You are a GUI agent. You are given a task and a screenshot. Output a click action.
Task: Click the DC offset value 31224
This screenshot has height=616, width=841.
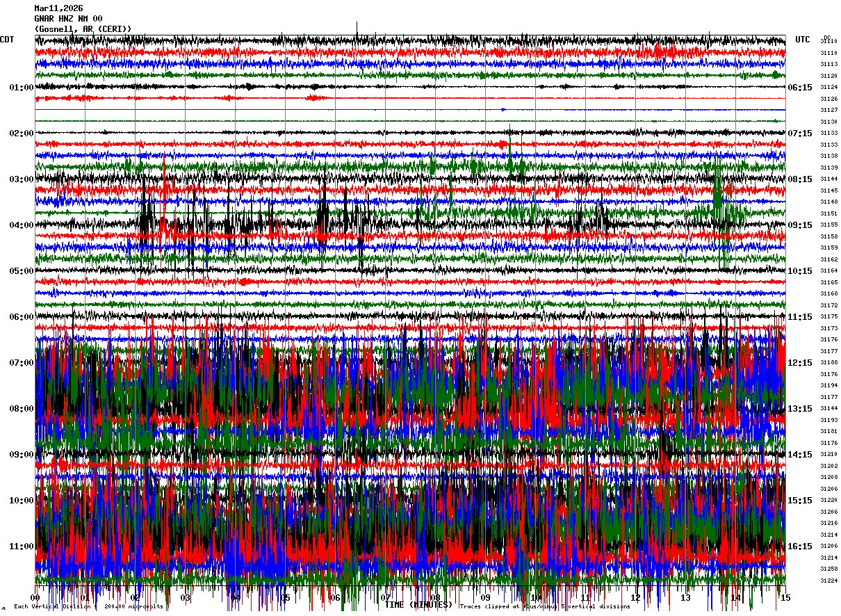coord(828,581)
